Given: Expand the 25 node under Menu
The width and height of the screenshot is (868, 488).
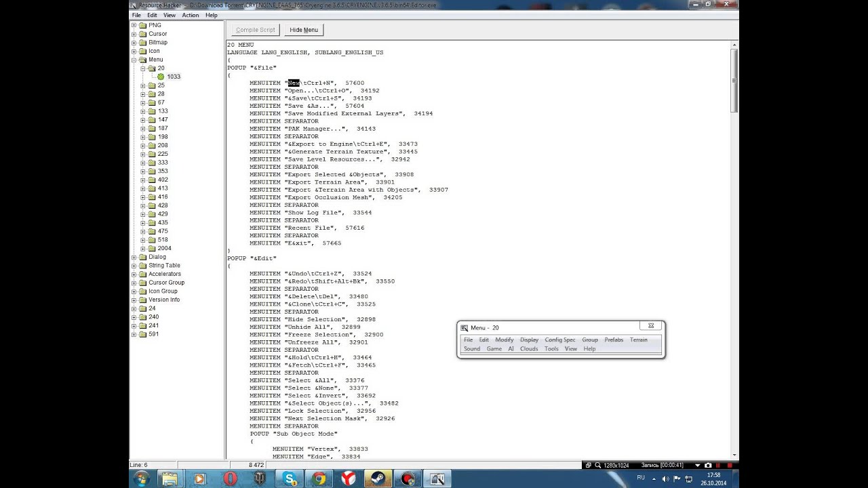Looking at the screenshot, I should 143,85.
